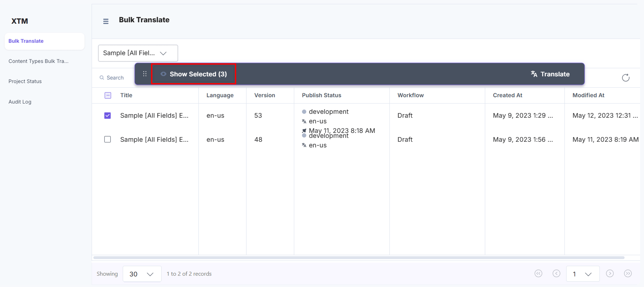This screenshot has height=287, width=644.
Task: Click the Title column header
Action: tap(126, 95)
